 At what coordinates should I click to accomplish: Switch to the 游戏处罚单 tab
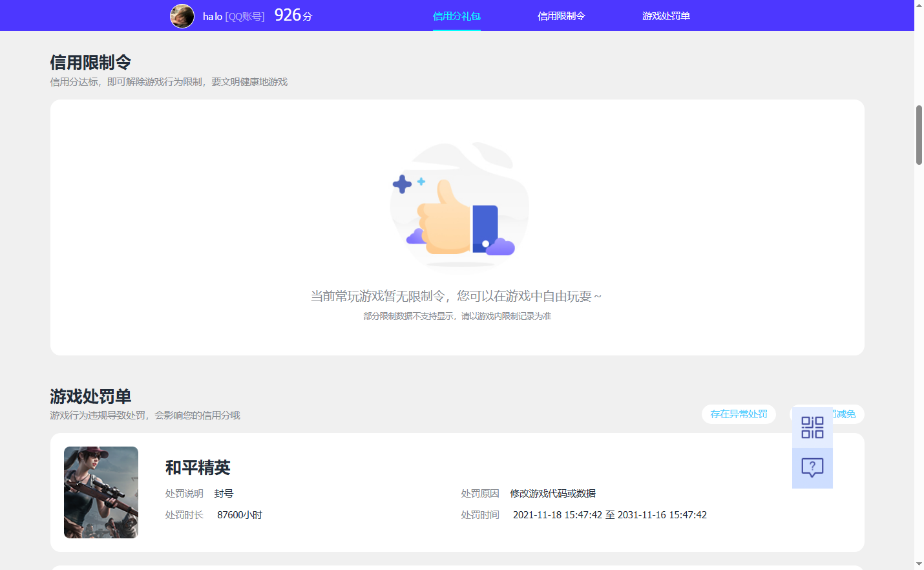tap(666, 16)
